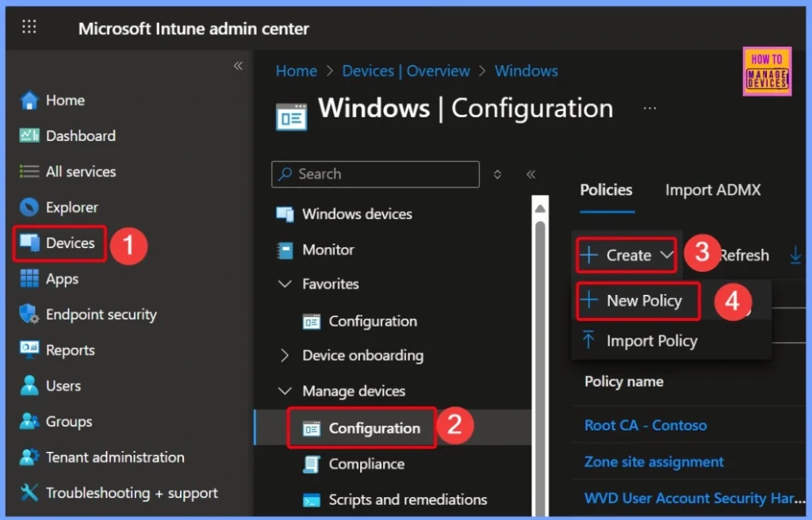
Task: Open the ellipsis more options next to title
Action: coord(649,109)
